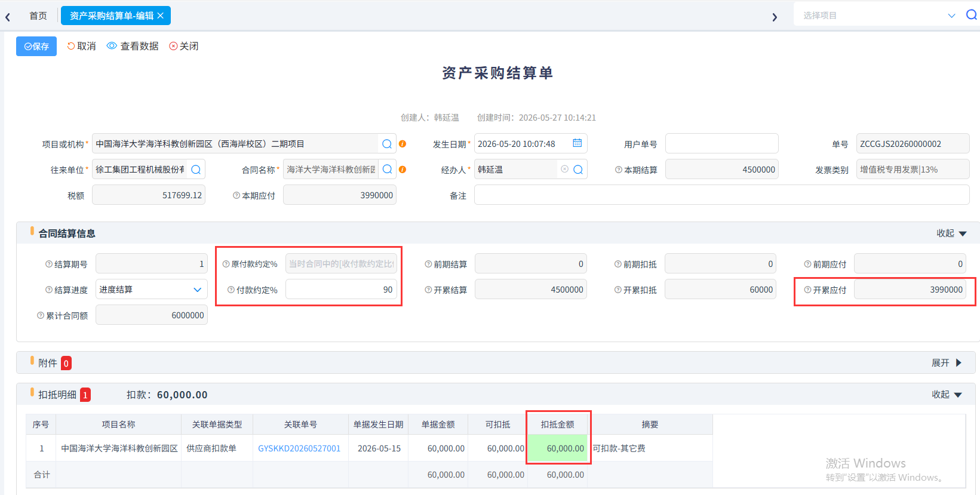This screenshot has width=980, height=495.
Task: Collapse the 合同结算信息 section via 收起
Action: [951, 233]
